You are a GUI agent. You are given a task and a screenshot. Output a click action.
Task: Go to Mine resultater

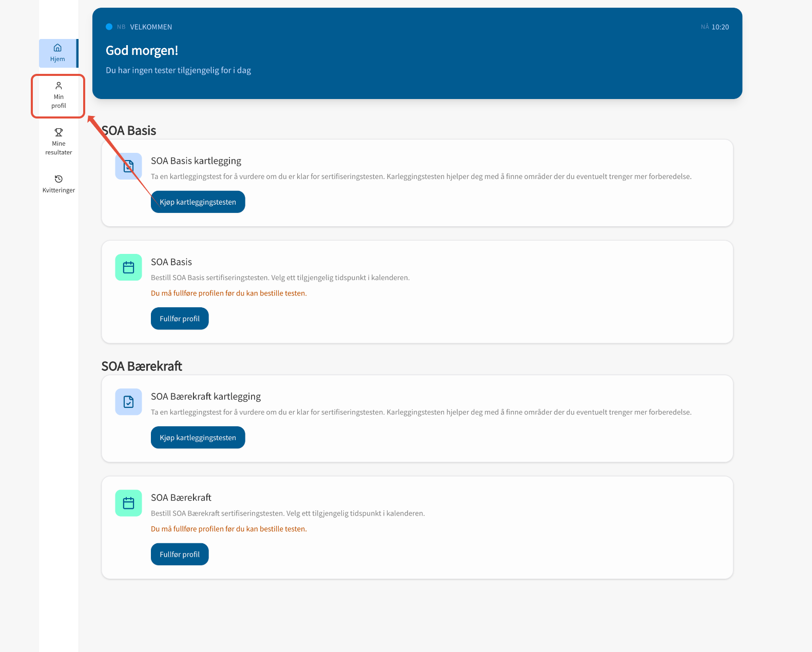click(x=59, y=142)
